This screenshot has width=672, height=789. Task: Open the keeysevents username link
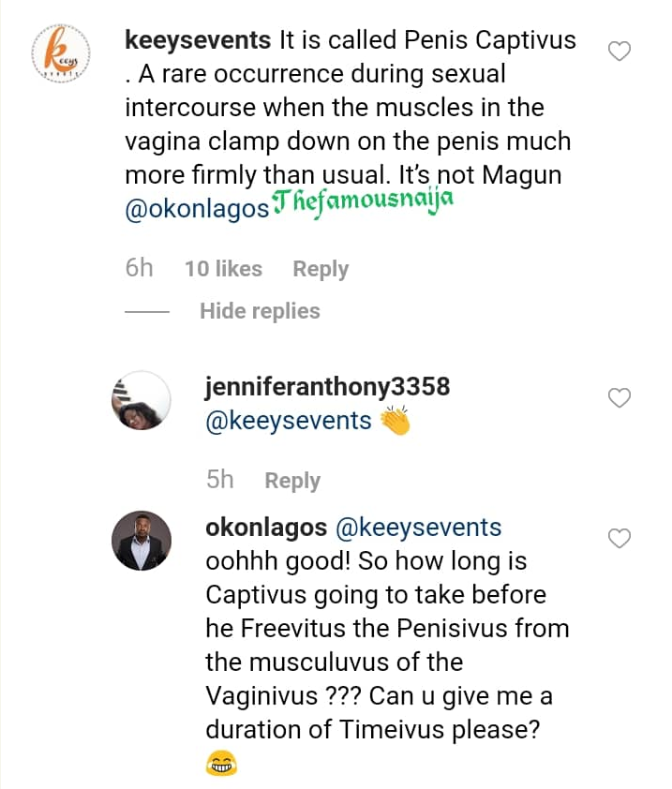pyautogui.click(x=199, y=41)
